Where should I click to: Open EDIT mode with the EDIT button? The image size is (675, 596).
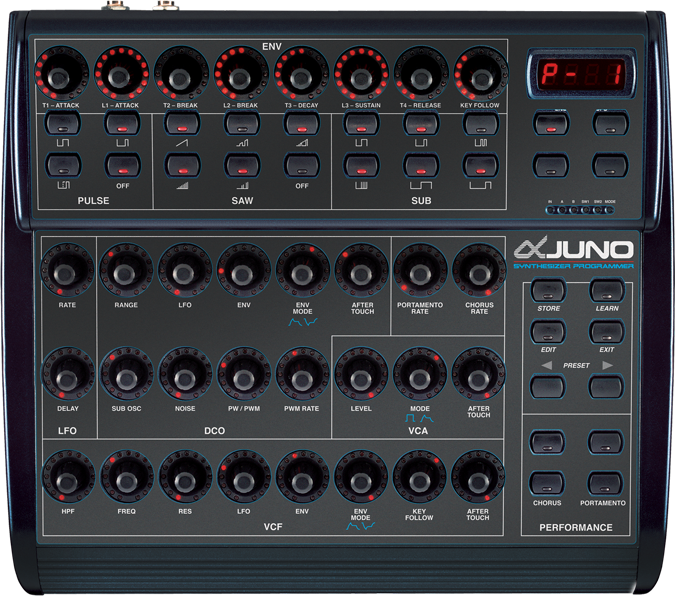[548, 332]
